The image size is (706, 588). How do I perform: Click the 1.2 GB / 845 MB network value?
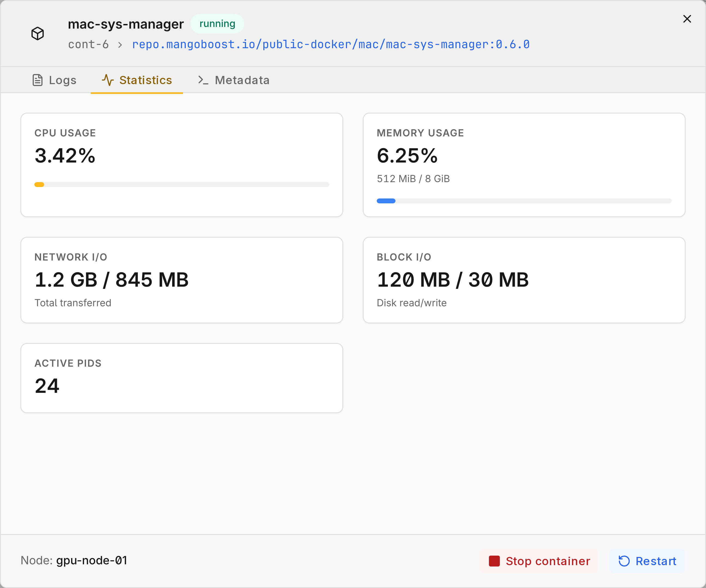[112, 280]
